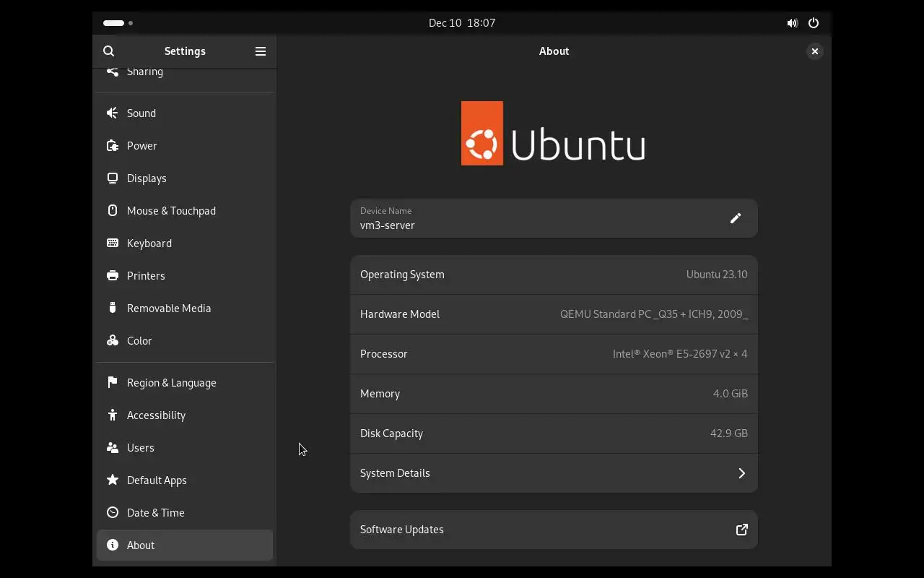The height and width of the screenshot is (578, 924).
Task: Select the About sidebar entry
Action: [x=185, y=545]
